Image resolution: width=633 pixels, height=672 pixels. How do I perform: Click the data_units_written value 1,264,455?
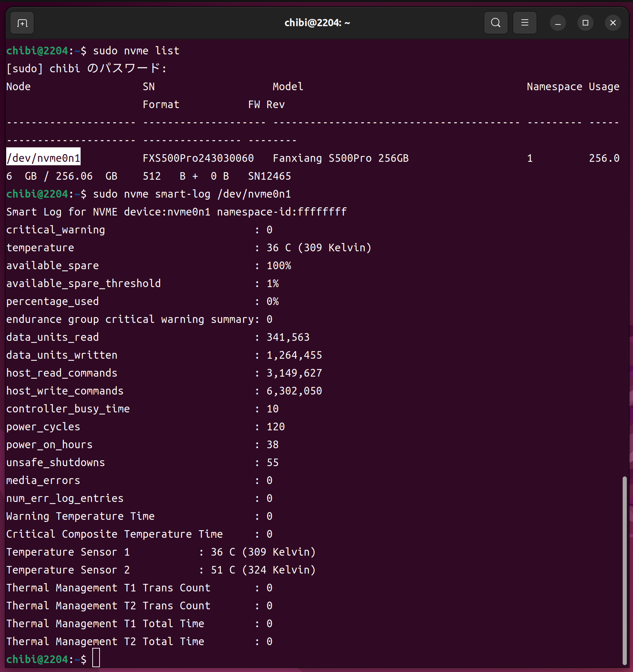coord(294,355)
